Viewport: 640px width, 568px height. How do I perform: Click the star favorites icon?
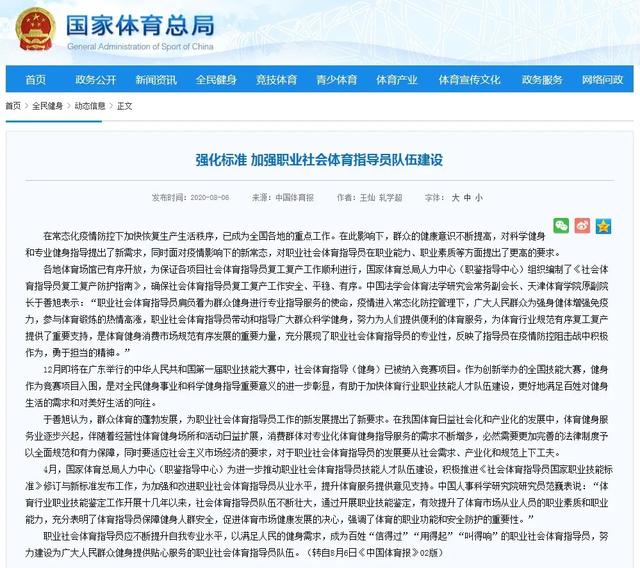(603, 226)
